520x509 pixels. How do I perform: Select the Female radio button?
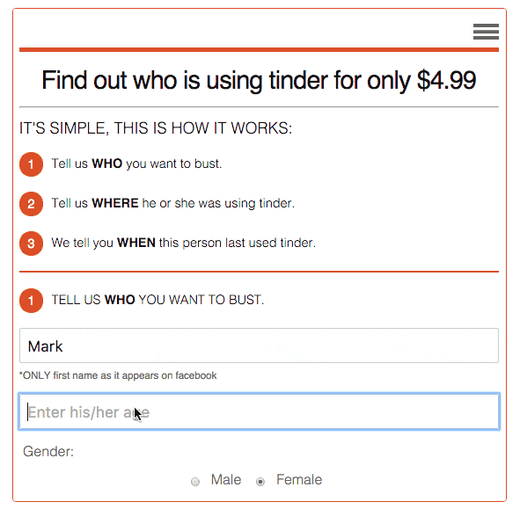tap(260, 481)
